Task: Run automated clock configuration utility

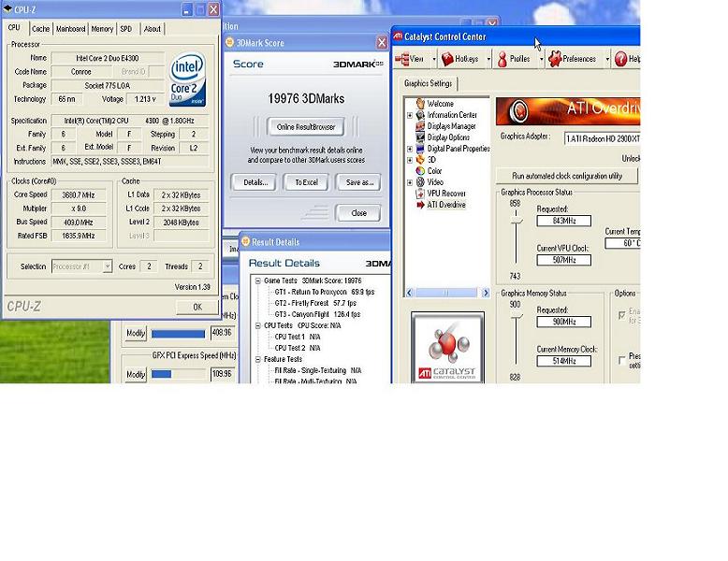Action: pos(567,176)
